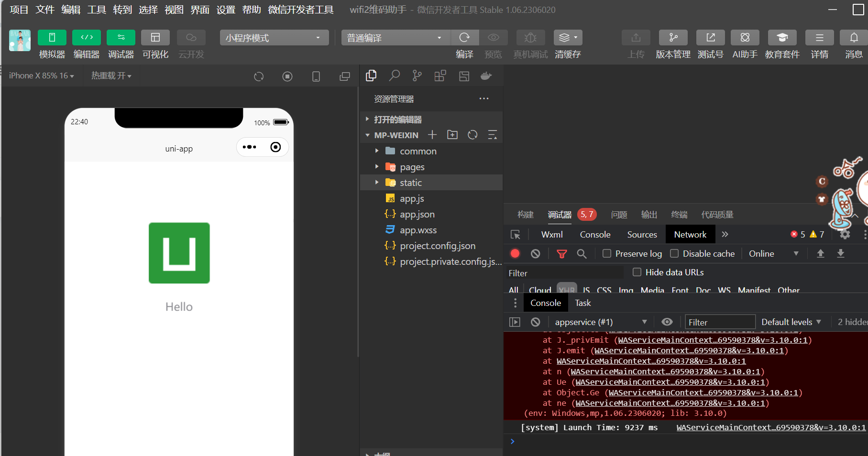Screen dimensions: 868x456
Task: Toggle the network filter funnel
Action: (562, 254)
